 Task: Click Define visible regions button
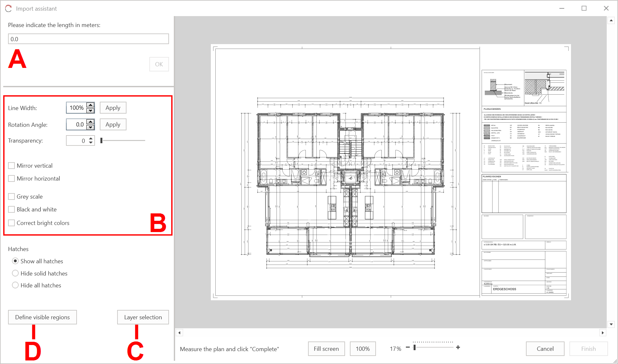point(42,317)
